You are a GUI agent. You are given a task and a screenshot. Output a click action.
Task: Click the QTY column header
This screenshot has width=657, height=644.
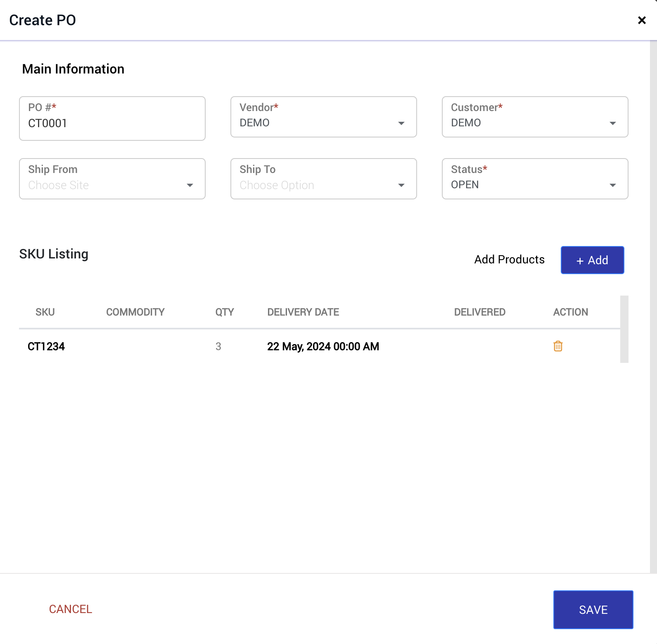225,312
